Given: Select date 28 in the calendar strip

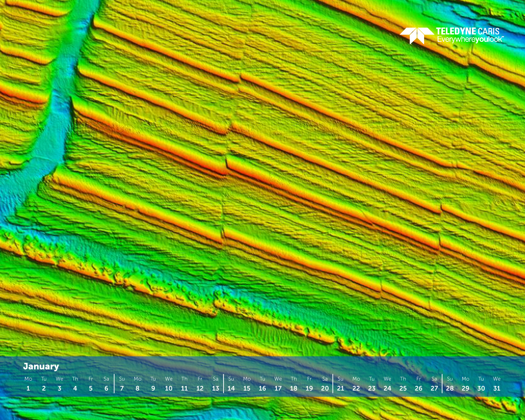Looking at the screenshot, I should pyautogui.click(x=450, y=388).
